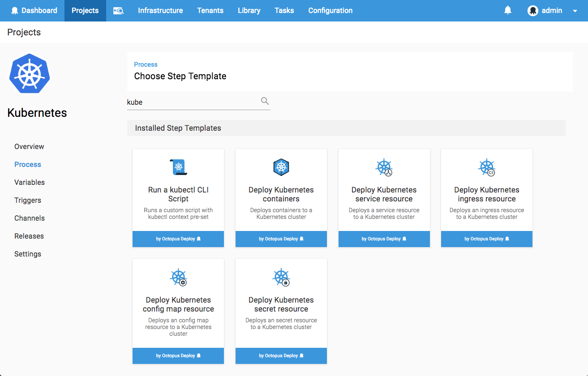Click the admin avatar icon

[533, 10]
